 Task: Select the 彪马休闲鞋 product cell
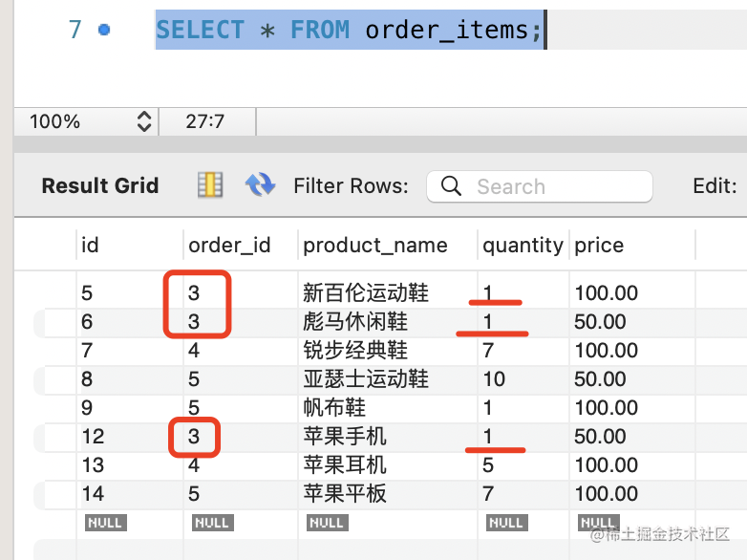(354, 322)
